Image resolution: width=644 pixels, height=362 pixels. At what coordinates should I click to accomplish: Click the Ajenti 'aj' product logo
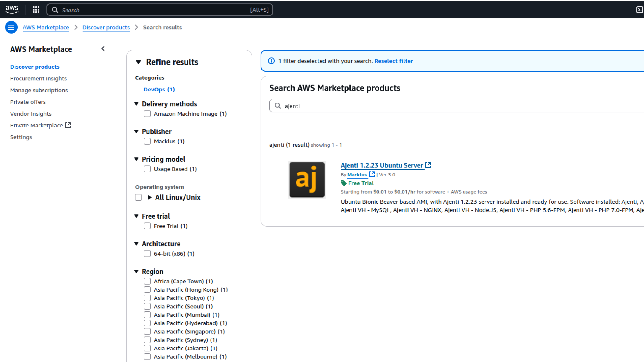click(307, 180)
